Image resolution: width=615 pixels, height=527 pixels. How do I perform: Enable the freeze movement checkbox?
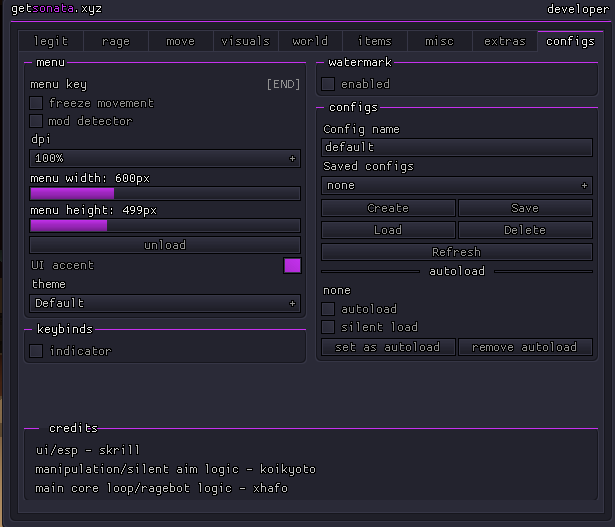tap(36, 103)
